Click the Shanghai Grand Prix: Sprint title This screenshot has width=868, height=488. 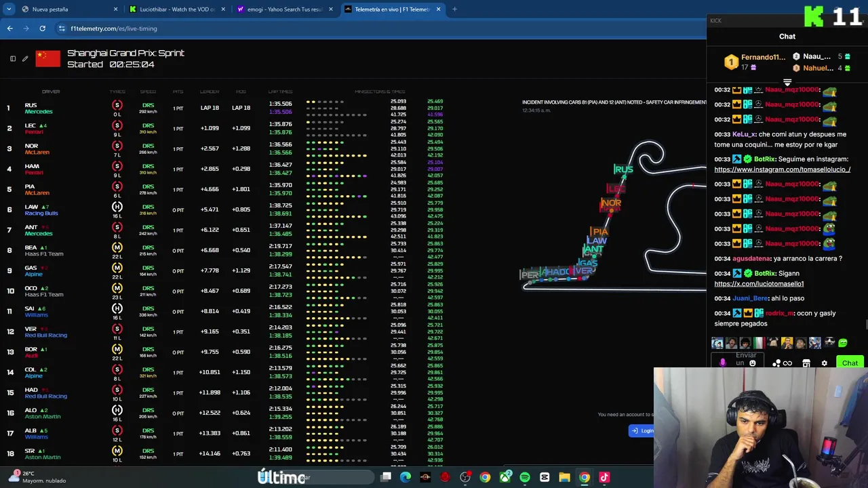[125, 53]
